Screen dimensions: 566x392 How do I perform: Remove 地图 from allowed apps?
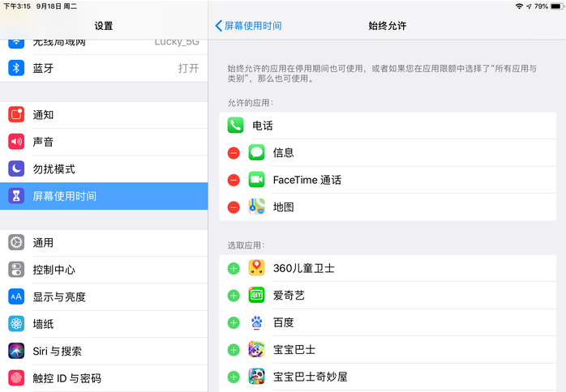coord(234,207)
